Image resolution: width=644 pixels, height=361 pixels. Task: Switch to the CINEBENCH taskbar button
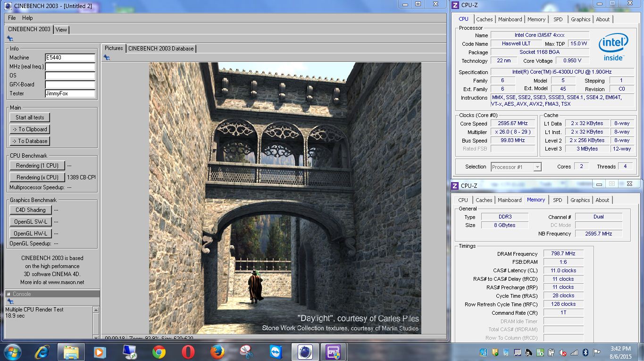[305, 352]
